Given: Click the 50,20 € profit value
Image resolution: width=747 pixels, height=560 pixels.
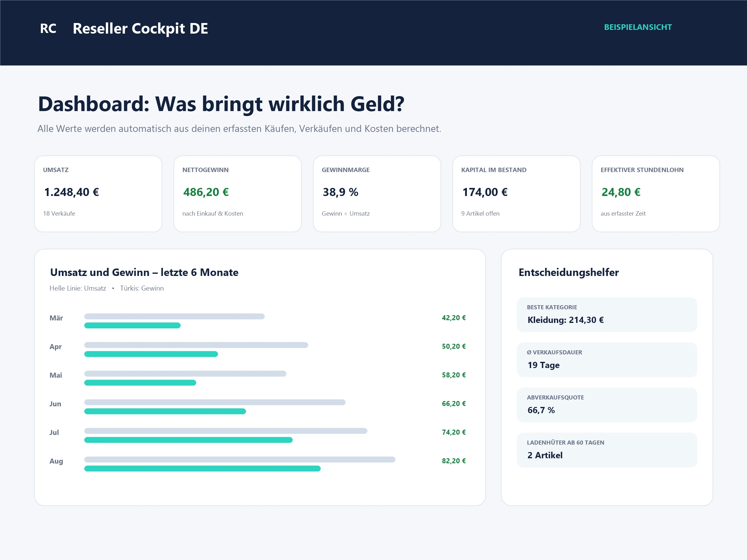Looking at the screenshot, I should (453, 347).
